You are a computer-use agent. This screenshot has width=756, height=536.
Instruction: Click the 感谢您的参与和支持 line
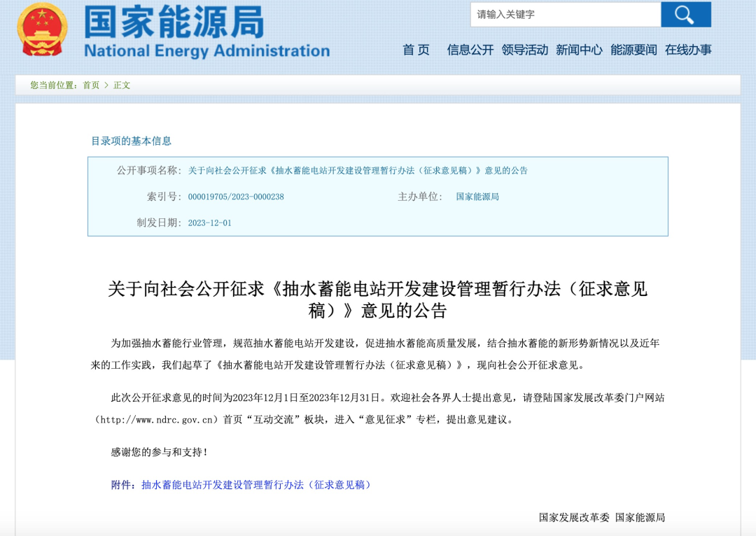click(159, 452)
